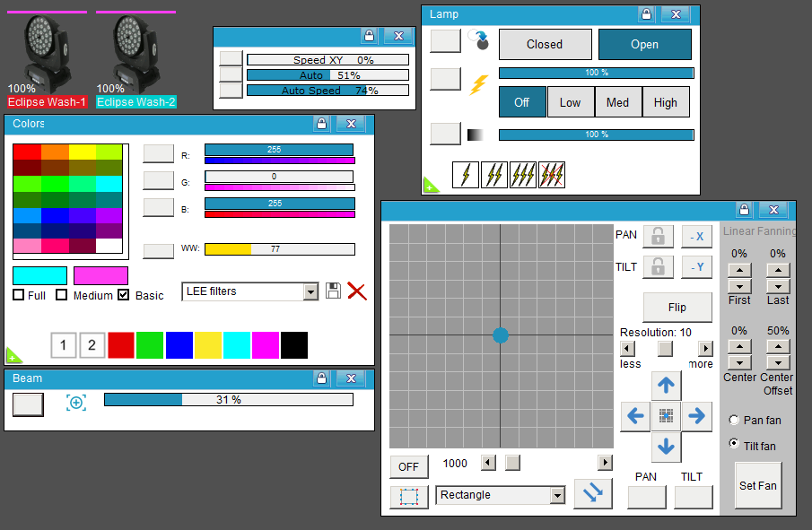Click the Closed shutter button

coord(545,45)
